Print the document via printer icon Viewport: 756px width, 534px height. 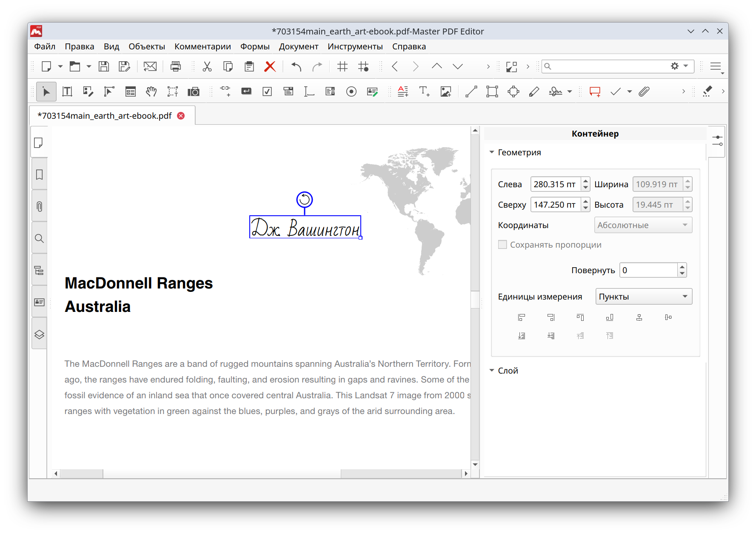pos(176,66)
